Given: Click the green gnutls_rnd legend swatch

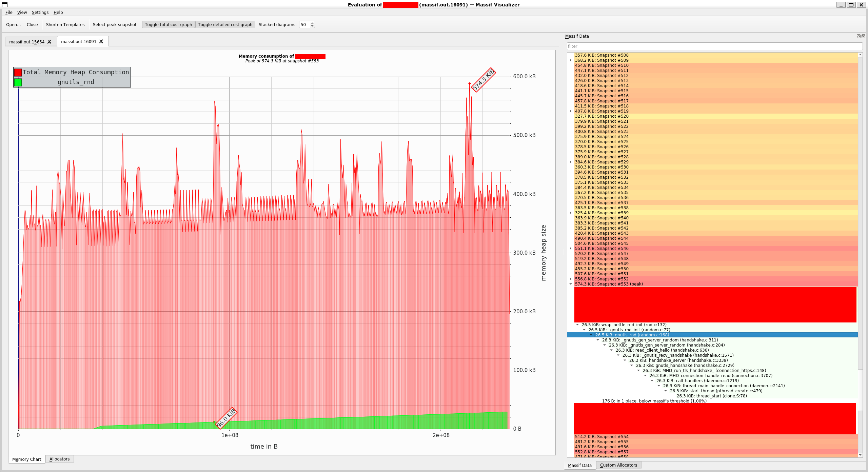Looking at the screenshot, I should tap(18, 82).
